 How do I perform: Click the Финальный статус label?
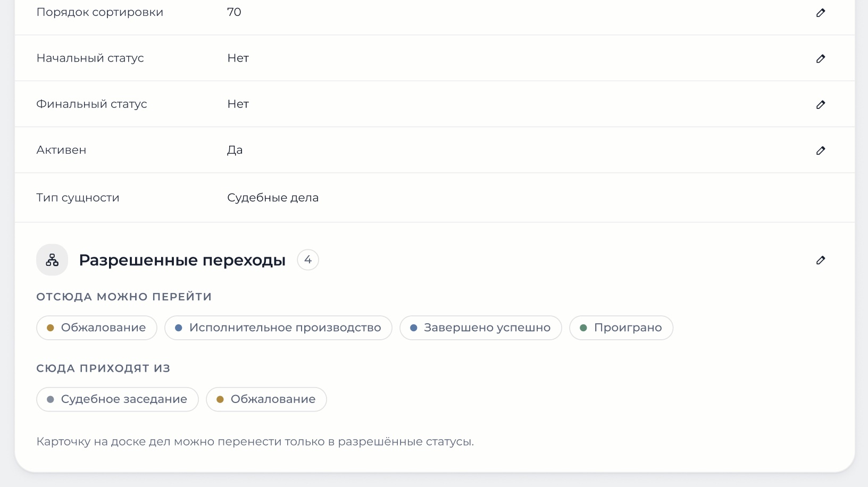point(91,104)
